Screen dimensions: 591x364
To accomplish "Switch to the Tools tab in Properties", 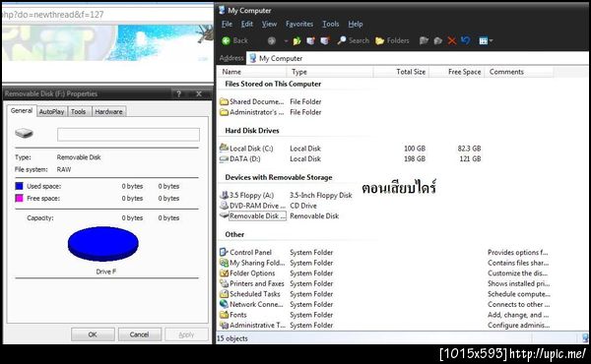I will coord(79,111).
